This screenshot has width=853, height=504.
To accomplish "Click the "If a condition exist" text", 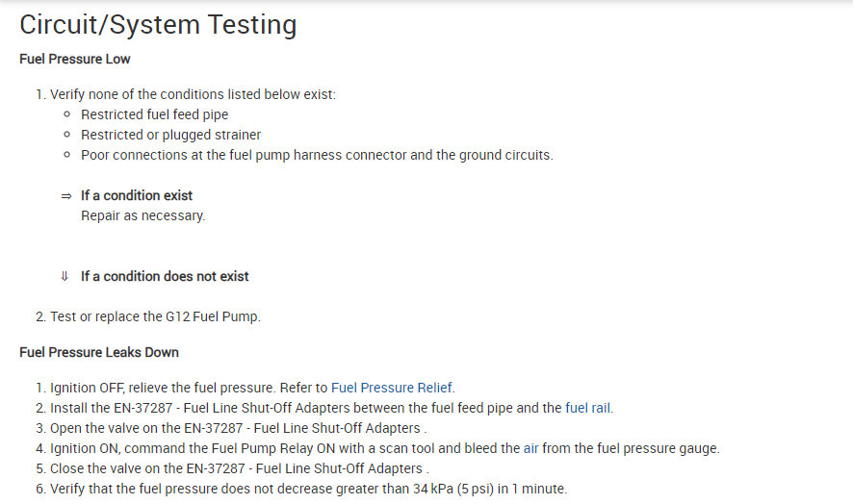I will click(x=137, y=195).
